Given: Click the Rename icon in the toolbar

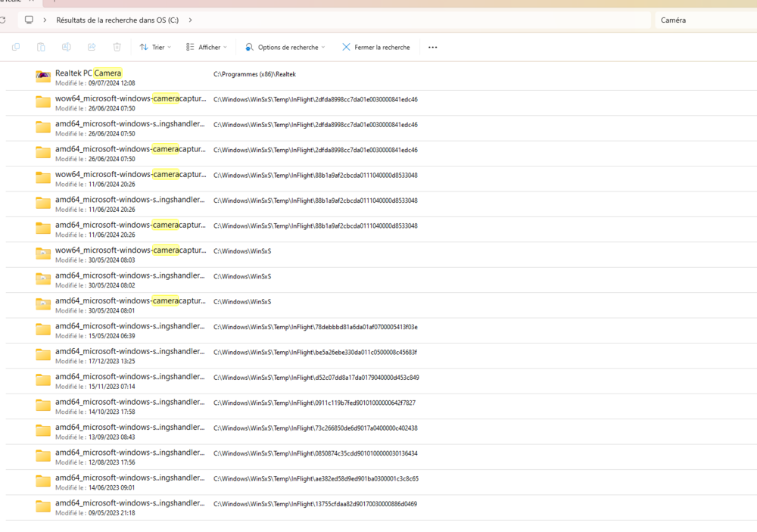Looking at the screenshot, I should pyautogui.click(x=67, y=47).
